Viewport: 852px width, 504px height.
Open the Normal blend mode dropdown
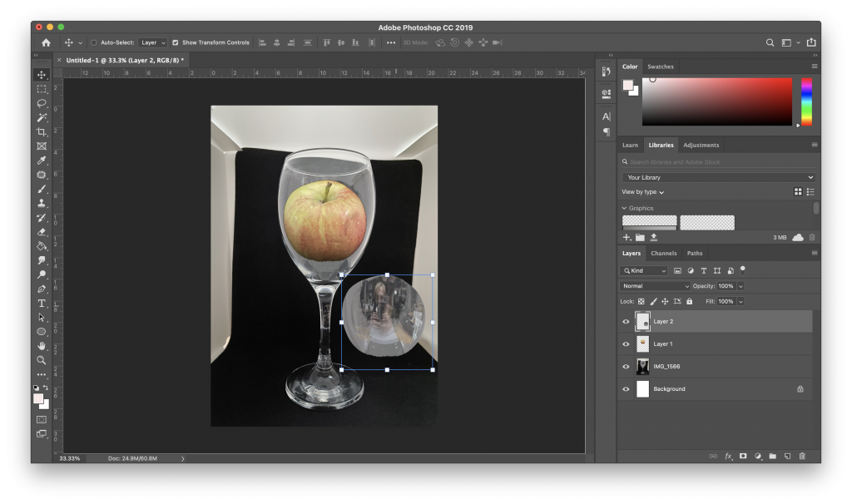tap(656, 286)
